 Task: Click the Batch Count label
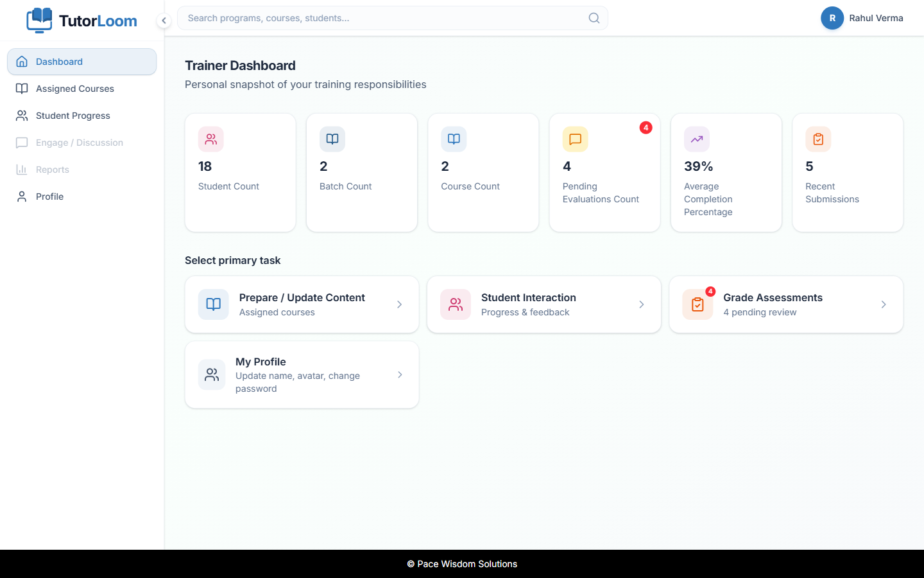(345, 186)
